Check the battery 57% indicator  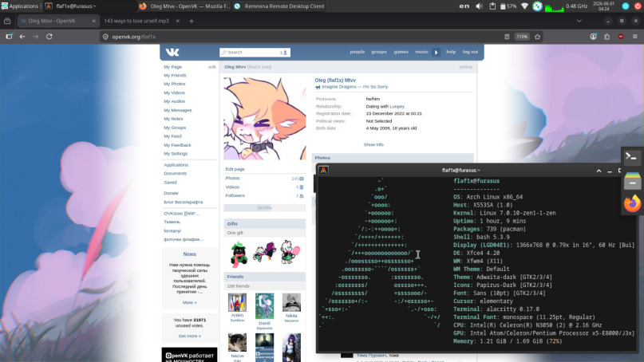(x=508, y=6)
